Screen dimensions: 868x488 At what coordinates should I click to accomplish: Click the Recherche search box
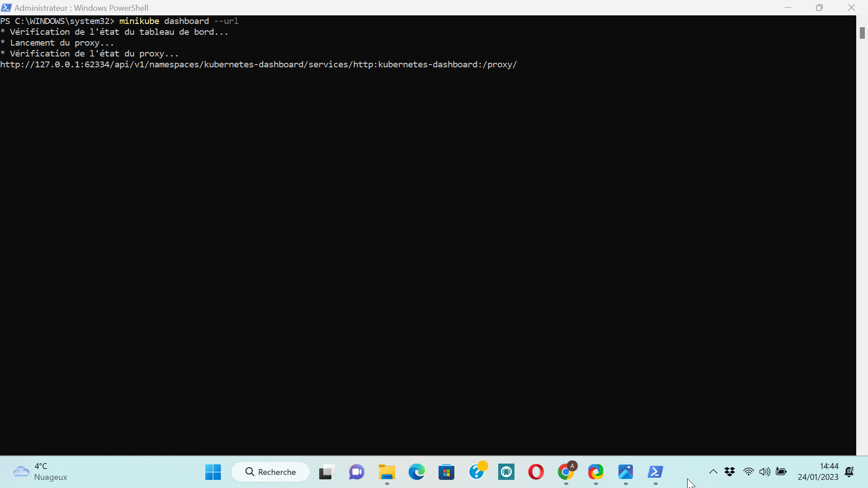[270, 472]
